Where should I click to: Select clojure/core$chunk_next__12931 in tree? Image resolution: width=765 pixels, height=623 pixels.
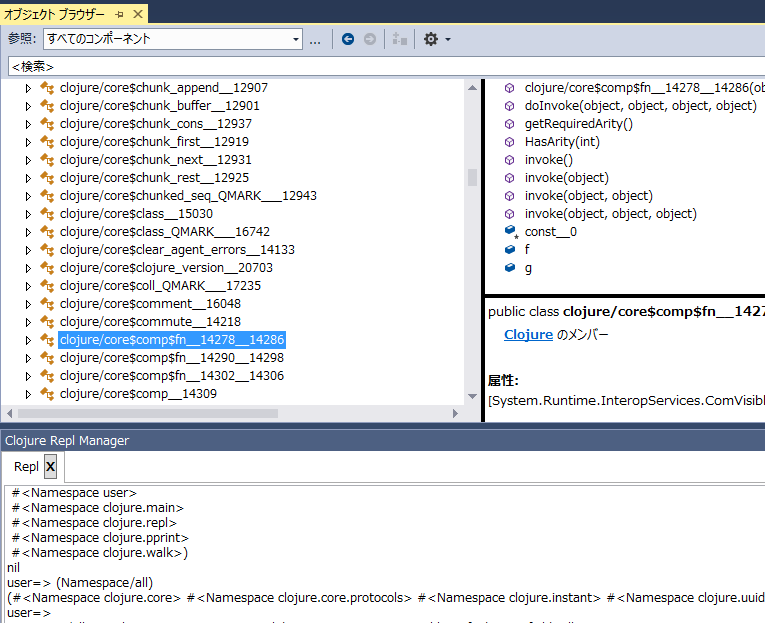[156, 160]
